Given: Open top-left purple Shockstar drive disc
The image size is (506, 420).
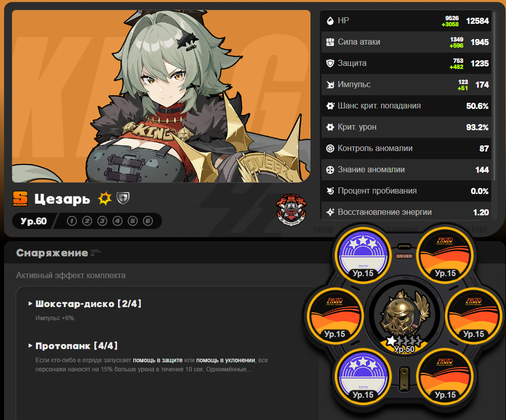Looking at the screenshot, I should point(363,254).
